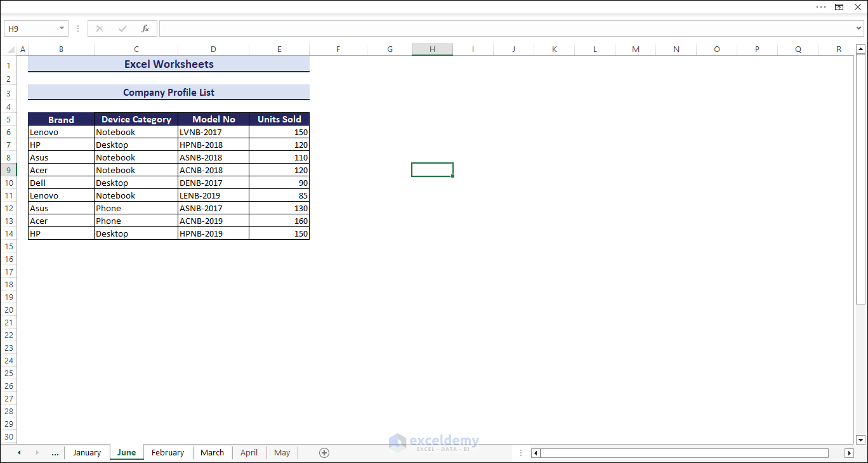Viewport: 868px width, 463px height.
Task: Switch to the January sheet tab
Action: point(87,453)
